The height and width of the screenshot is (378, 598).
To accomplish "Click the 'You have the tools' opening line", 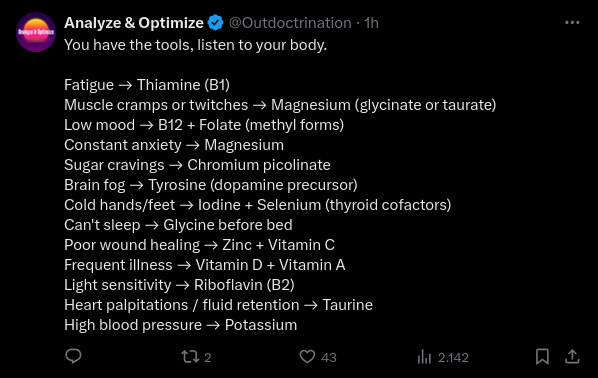I will [x=195, y=45].
